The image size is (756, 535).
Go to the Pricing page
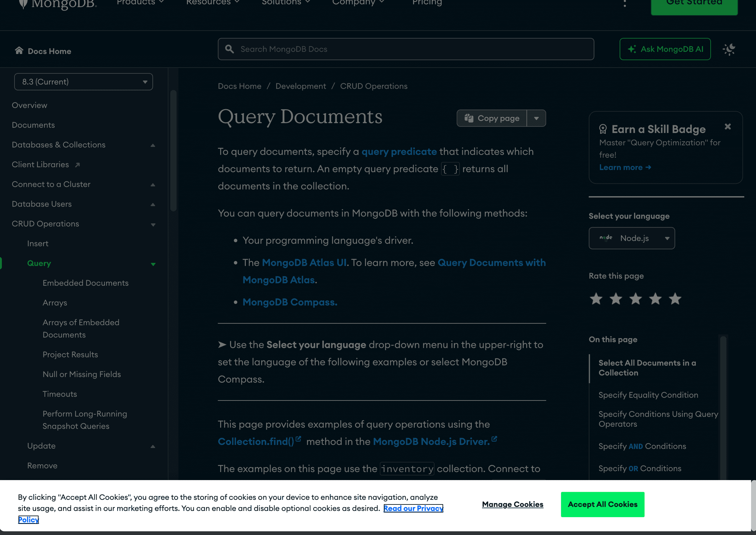tap(427, 3)
